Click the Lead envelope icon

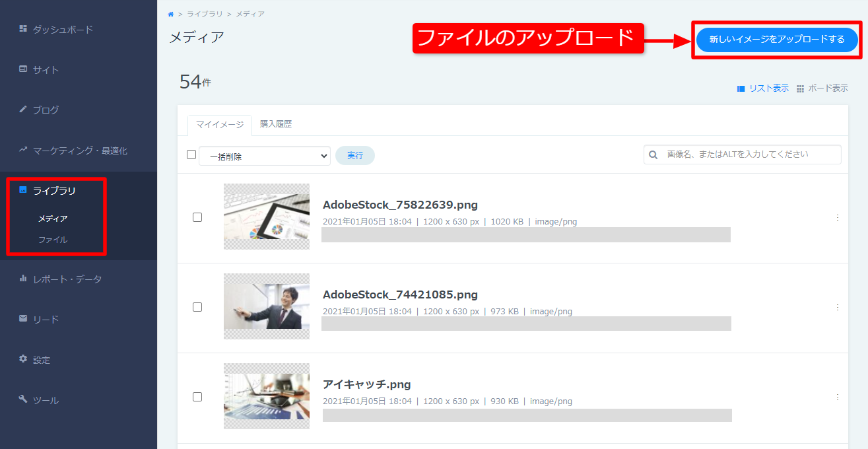click(x=23, y=319)
